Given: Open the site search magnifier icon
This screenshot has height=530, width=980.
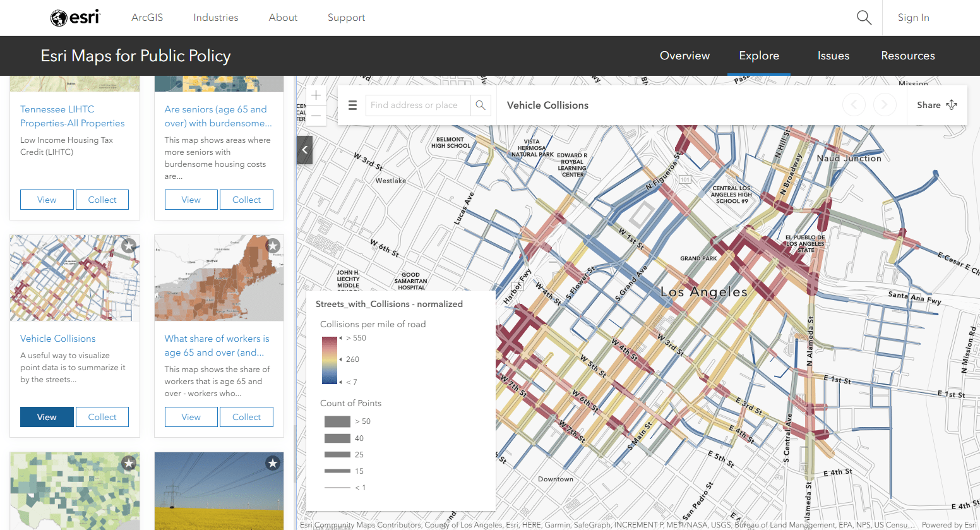Looking at the screenshot, I should pos(864,18).
